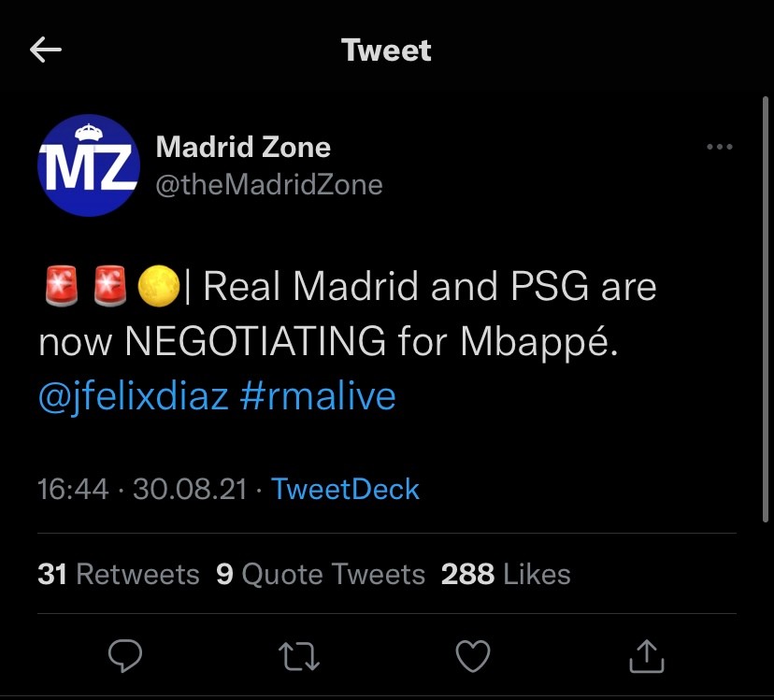Click the TweetDeck source link

(345, 489)
